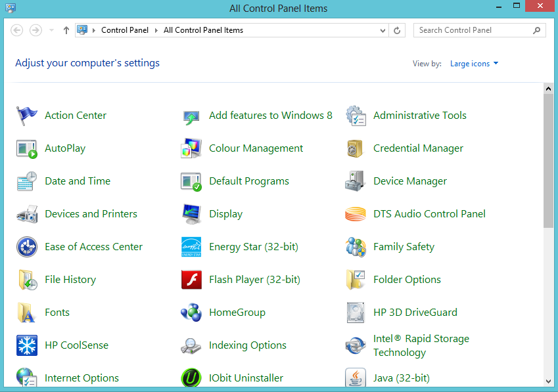This screenshot has width=558, height=392.
Task: Click the green IObit Uninstaller icon
Action: tap(191, 378)
